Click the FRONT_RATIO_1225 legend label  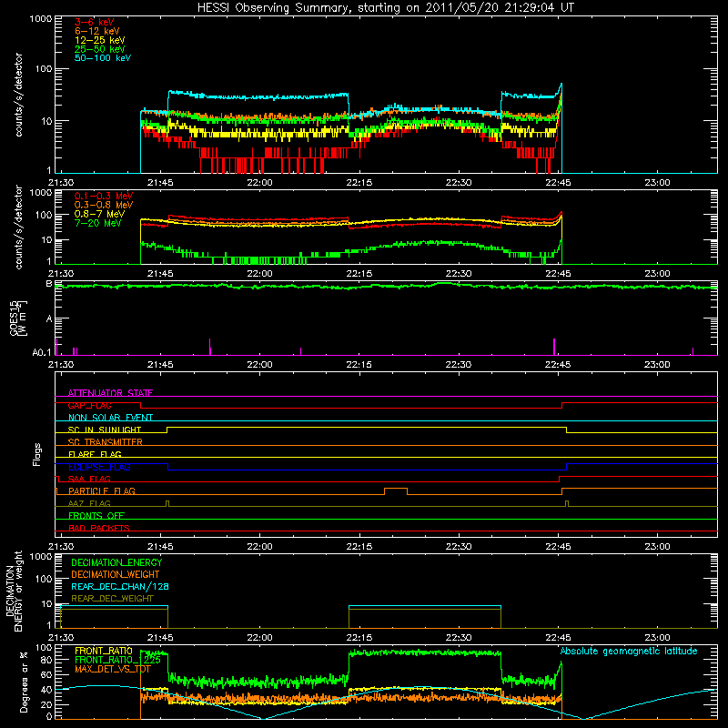point(117,660)
